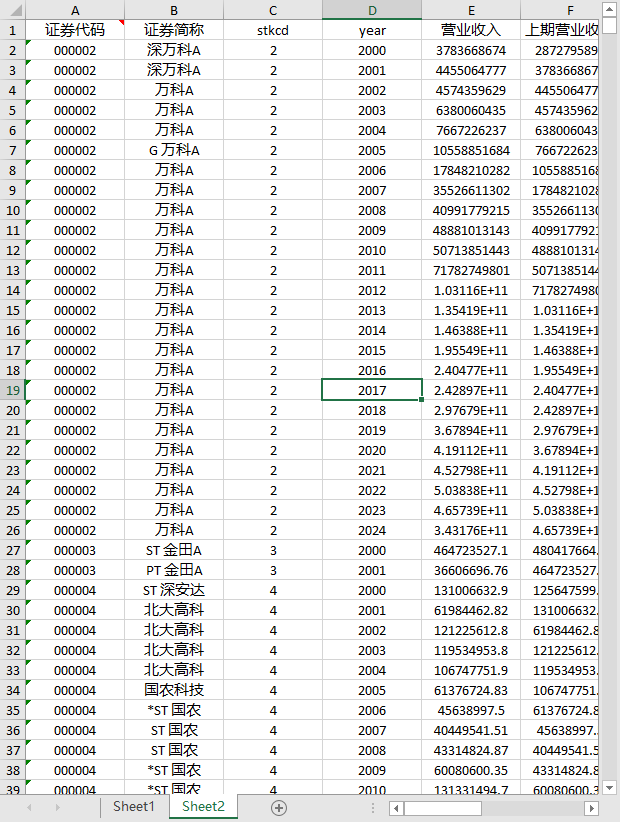Switch to Sheet2 tab
This screenshot has height=822, width=620.
[x=203, y=806]
